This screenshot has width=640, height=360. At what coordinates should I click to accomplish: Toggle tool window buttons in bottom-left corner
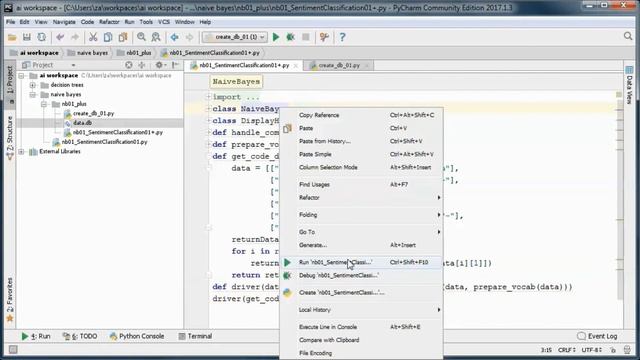(x=13, y=349)
